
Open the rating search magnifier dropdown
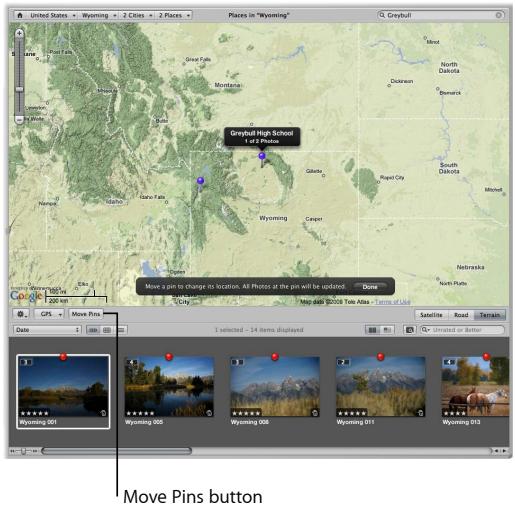click(x=426, y=330)
